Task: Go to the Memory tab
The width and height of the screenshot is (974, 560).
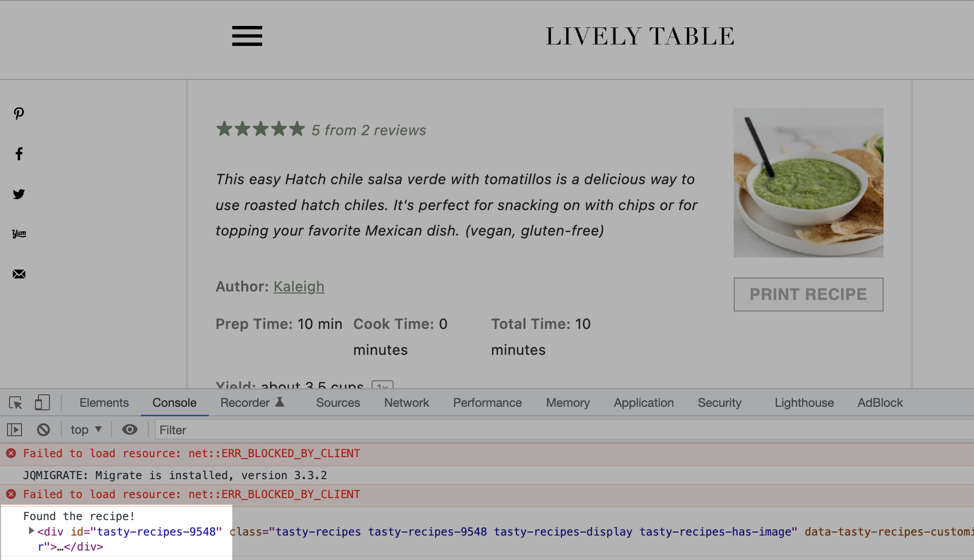Action: (568, 403)
